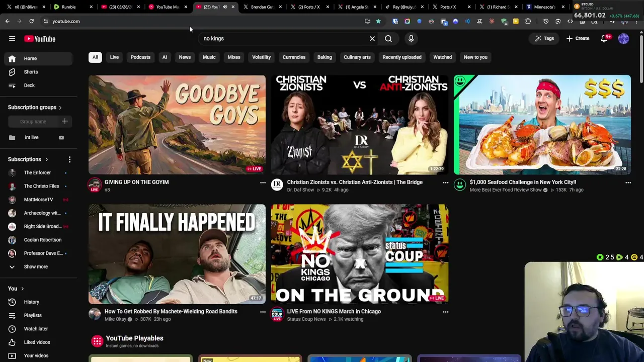The image size is (644, 362).
Task: Open Shorts in the sidebar
Action: point(38,72)
